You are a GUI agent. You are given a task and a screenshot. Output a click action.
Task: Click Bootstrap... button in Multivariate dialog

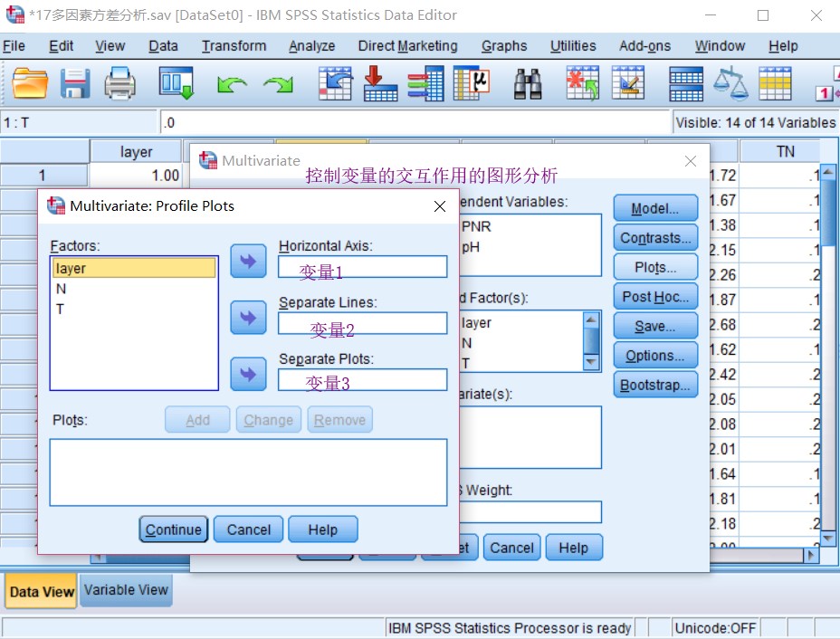pos(655,385)
